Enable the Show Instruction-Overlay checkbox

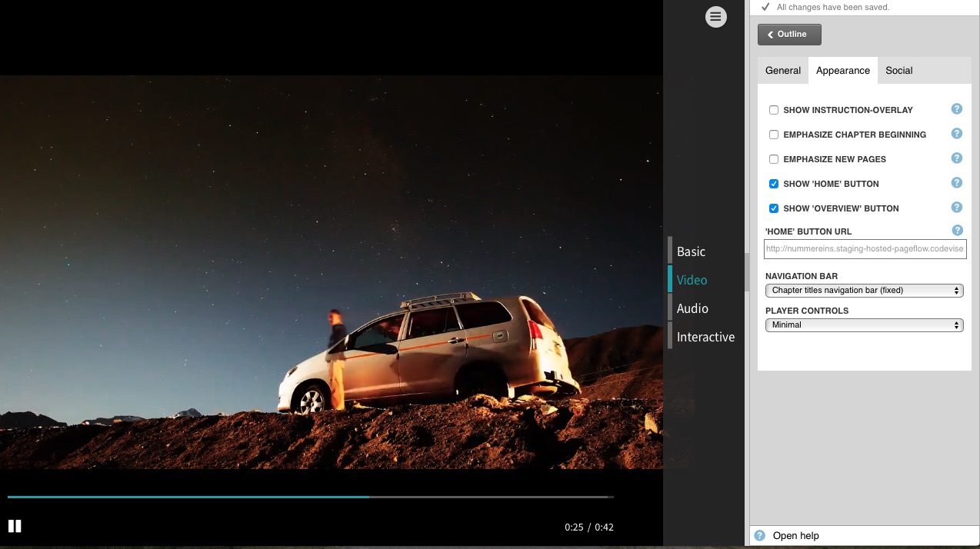(x=774, y=110)
